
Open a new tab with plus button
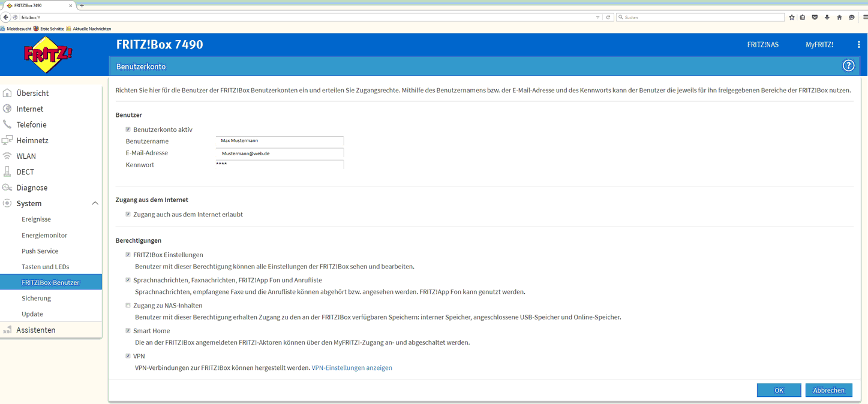coord(82,5)
